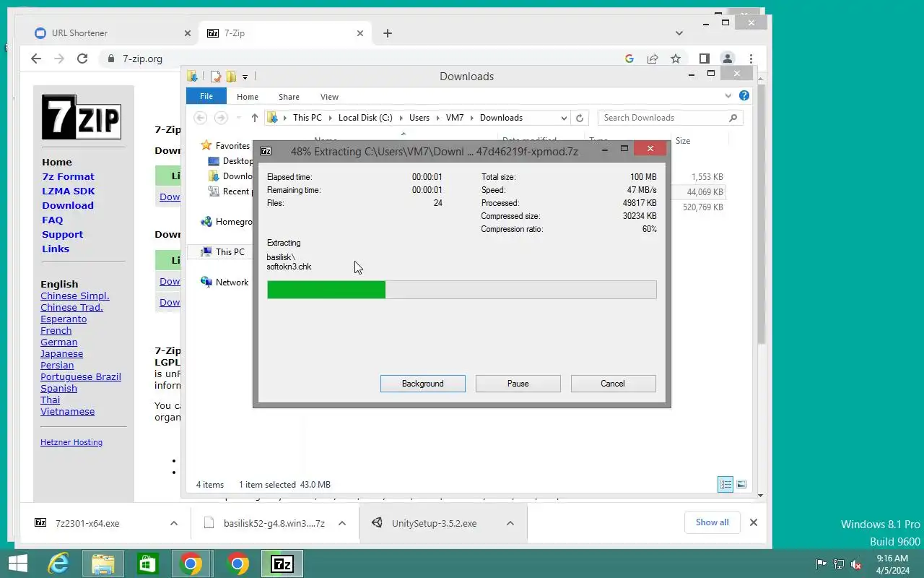Expand 7z2301-x64.exe download options
Viewport: 924px width, 578px height.
(x=174, y=523)
